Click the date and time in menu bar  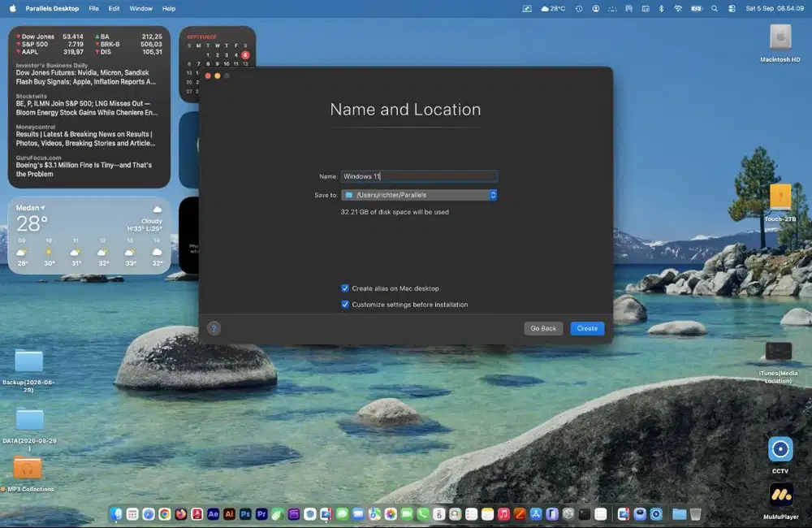point(775,8)
